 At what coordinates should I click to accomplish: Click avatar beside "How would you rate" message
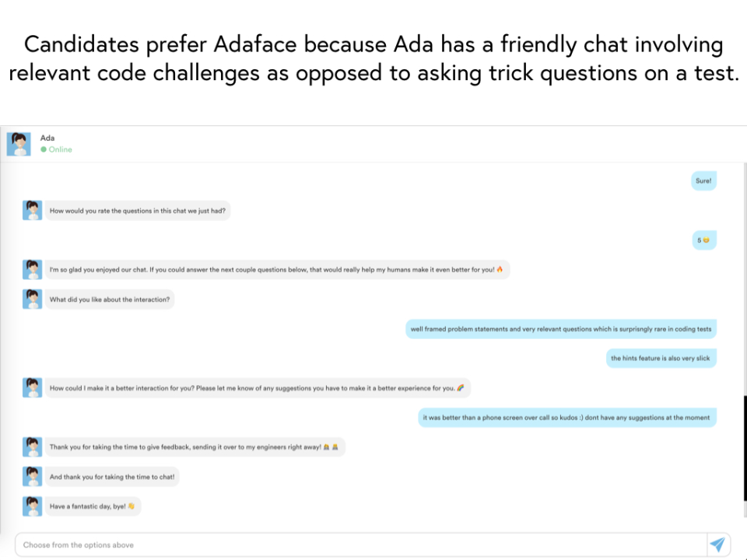(x=32, y=210)
